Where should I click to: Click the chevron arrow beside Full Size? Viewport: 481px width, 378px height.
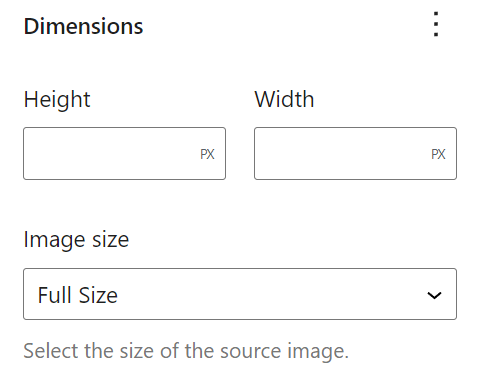click(x=434, y=295)
